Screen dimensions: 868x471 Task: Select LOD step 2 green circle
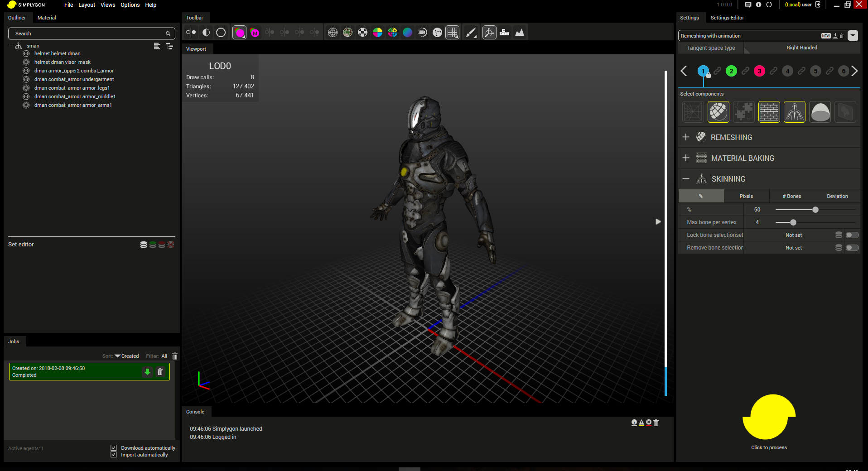point(731,71)
